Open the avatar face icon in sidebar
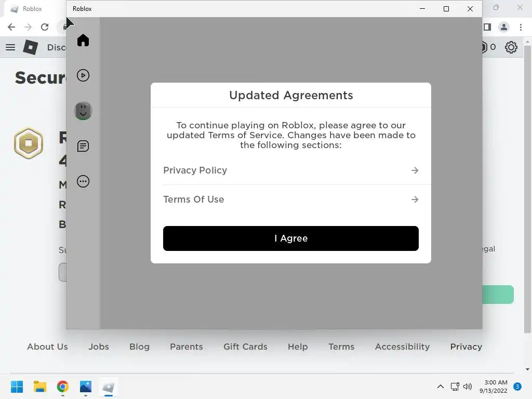 (83, 111)
